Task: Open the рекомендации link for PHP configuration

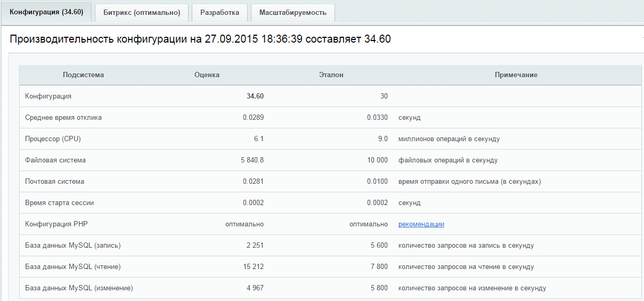Action: (421, 224)
